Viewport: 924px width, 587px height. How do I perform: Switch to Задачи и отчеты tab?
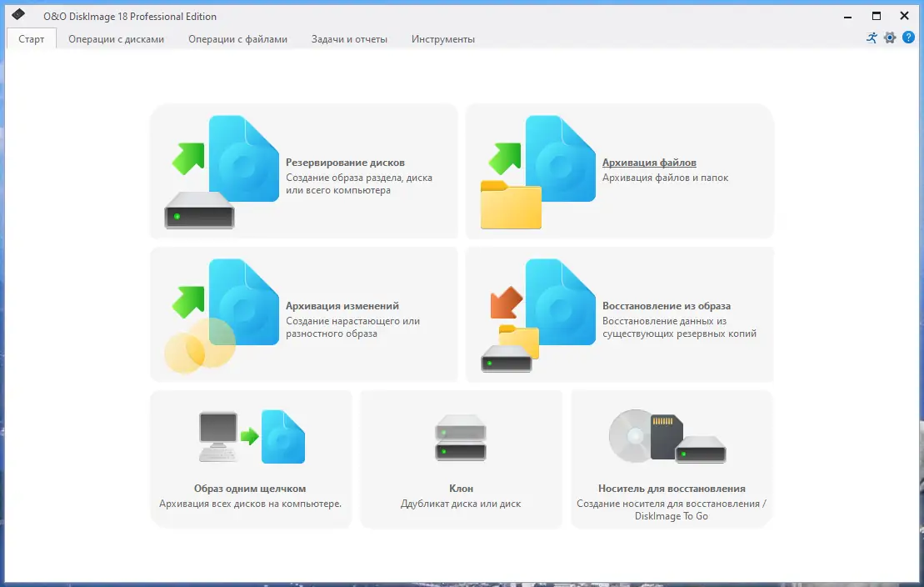(x=348, y=38)
